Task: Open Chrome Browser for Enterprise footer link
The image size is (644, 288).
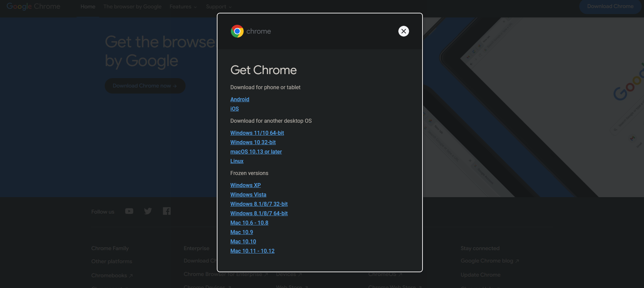Action: (226, 274)
